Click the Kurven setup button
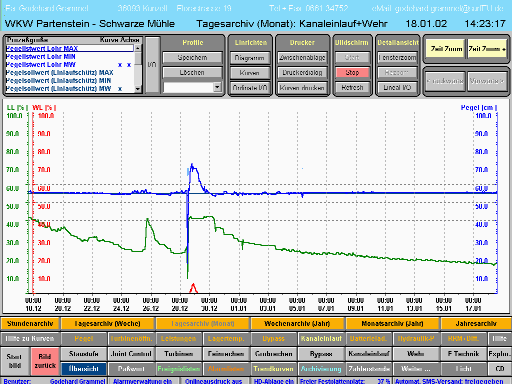Image resolution: width=512 pixels, height=384 pixels. (x=250, y=73)
